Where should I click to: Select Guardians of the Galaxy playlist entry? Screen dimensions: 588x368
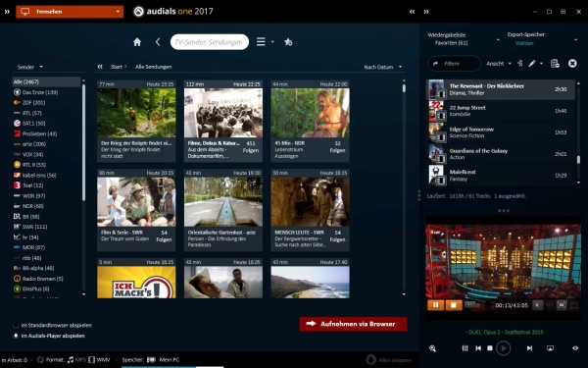pyautogui.click(x=500, y=154)
